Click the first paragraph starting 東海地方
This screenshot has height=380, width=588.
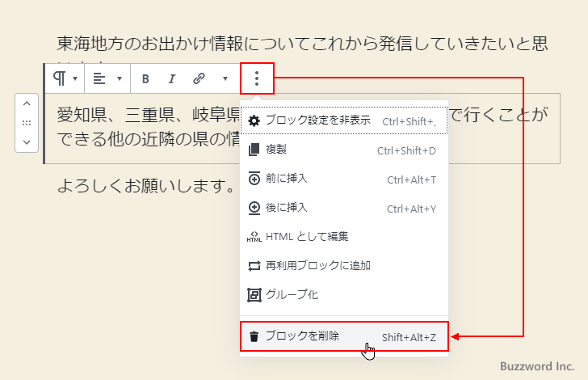point(302,44)
